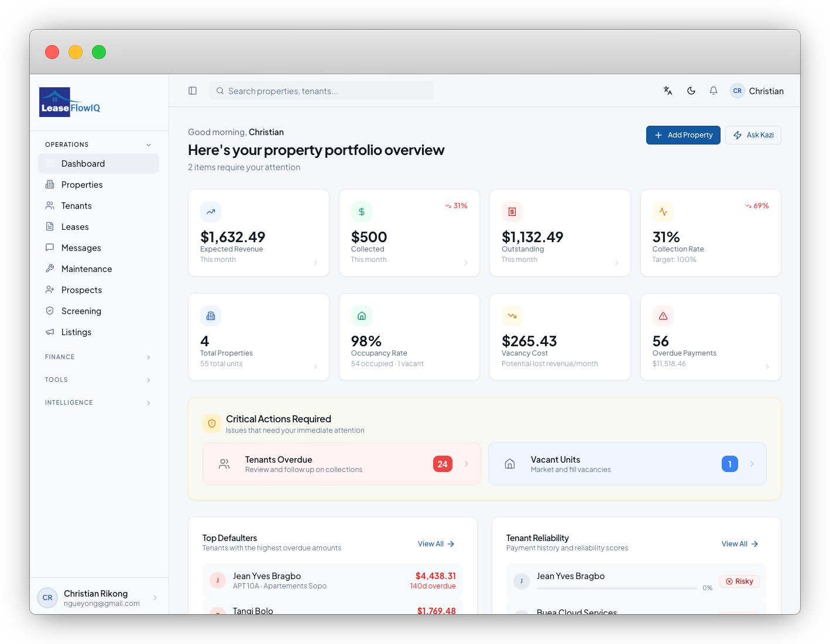Click View All for Tenant Reliability

[x=740, y=544]
